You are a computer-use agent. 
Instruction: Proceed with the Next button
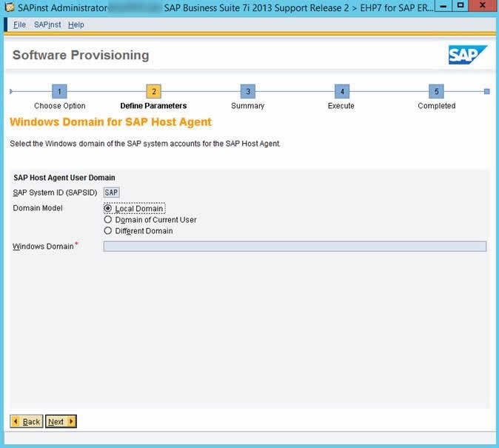pyautogui.click(x=61, y=421)
